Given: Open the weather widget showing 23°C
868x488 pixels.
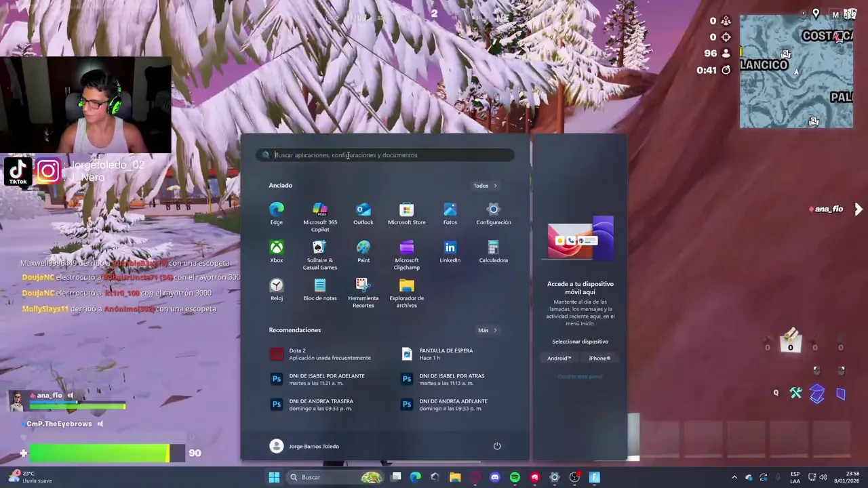Looking at the screenshot, I should [x=30, y=477].
